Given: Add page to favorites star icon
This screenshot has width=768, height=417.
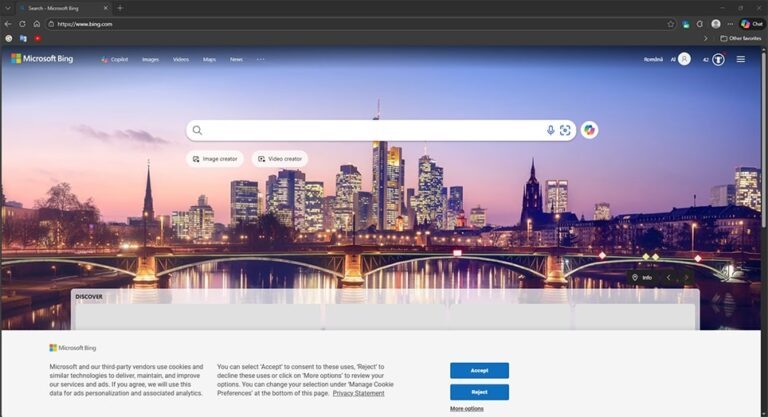Looking at the screenshot, I should click(x=671, y=24).
